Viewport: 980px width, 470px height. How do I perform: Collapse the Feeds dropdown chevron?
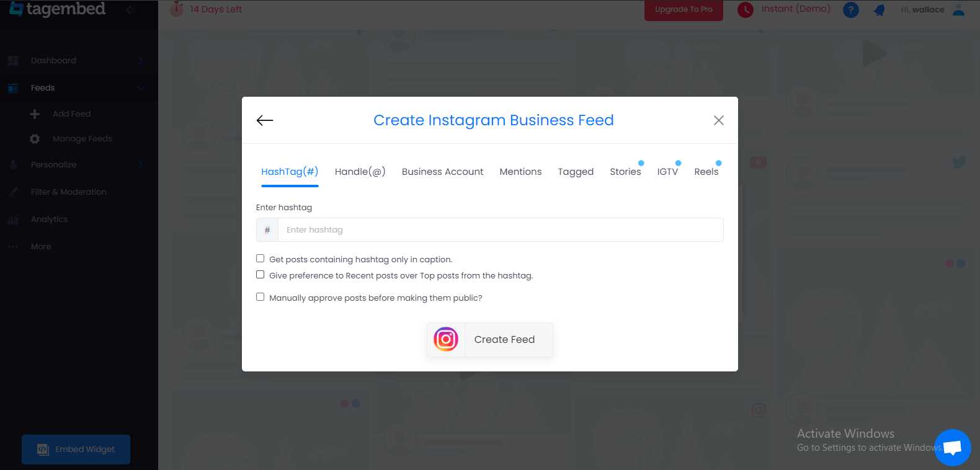point(141,88)
